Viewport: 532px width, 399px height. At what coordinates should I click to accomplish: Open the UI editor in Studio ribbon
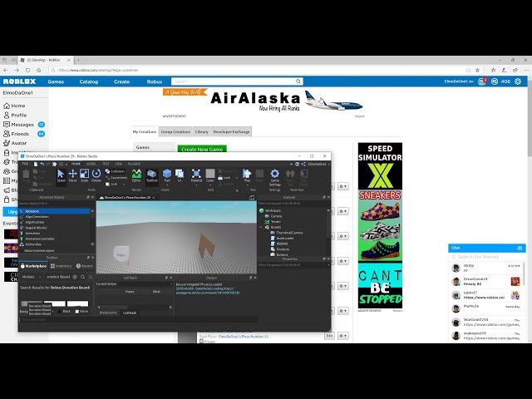[180, 175]
